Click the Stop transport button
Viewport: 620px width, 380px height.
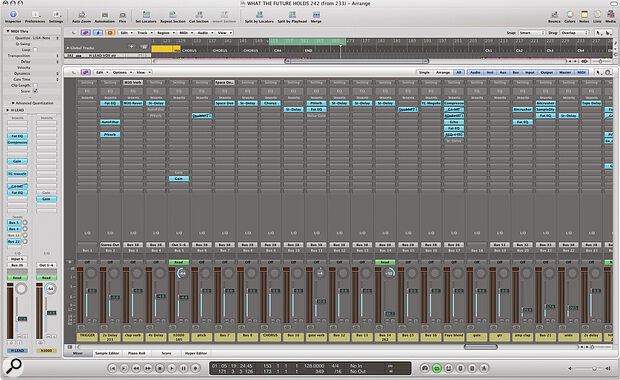[160, 368]
